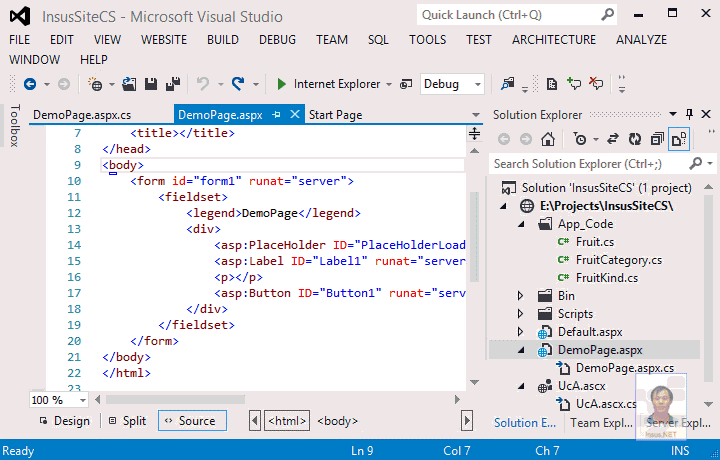Click the document outline icon in toolbar

click(x=551, y=84)
